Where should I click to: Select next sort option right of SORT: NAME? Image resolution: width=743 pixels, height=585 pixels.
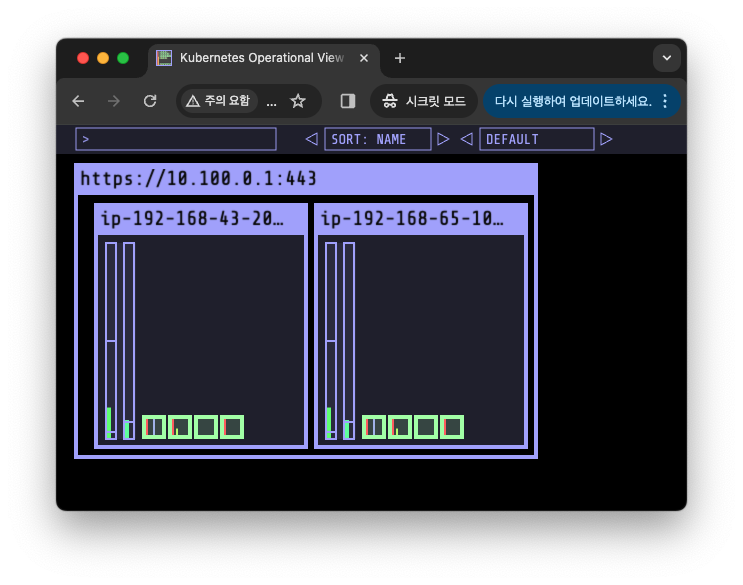(x=443, y=139)
